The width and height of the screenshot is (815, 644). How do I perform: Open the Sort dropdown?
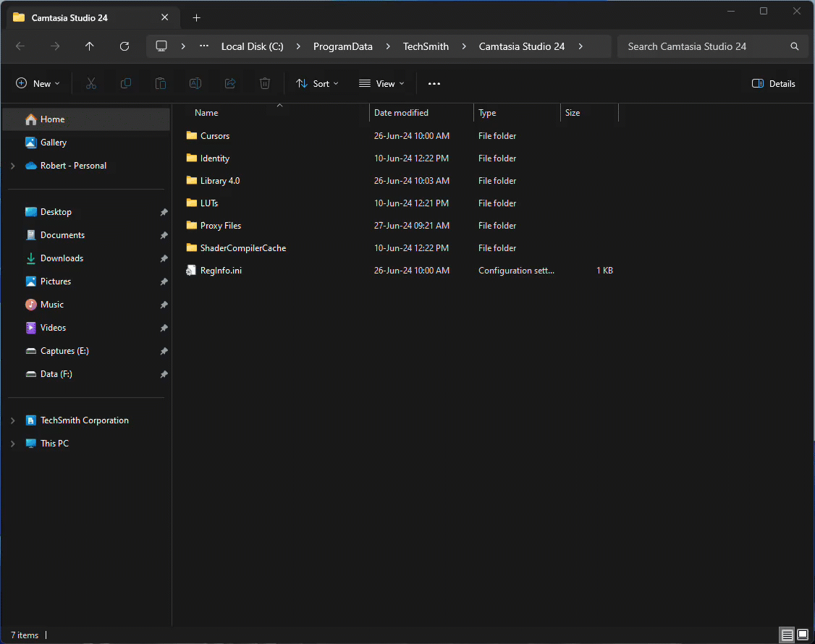[x=317, y=83]
